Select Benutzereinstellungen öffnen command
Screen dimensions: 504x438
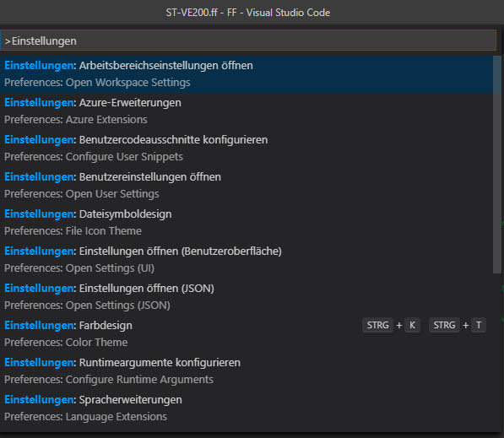coord(247,186)
